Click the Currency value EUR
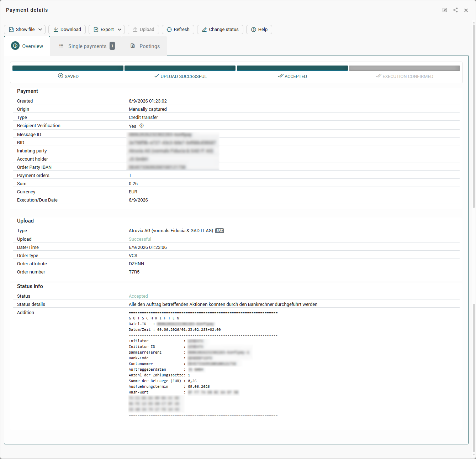Viewport: 476px width, 459px height. 133,192
